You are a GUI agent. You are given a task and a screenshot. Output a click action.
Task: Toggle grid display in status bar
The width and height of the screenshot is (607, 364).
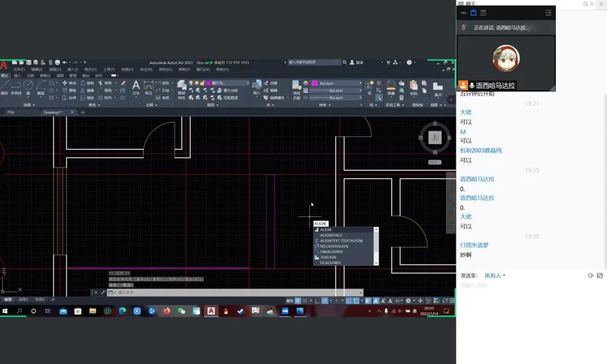(x=298, y=301)
